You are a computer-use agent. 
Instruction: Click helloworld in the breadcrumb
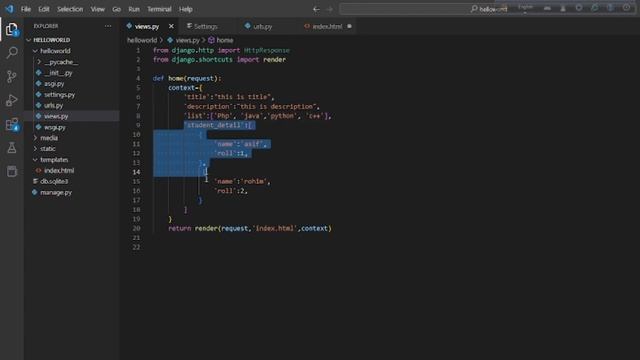point(142,40)
